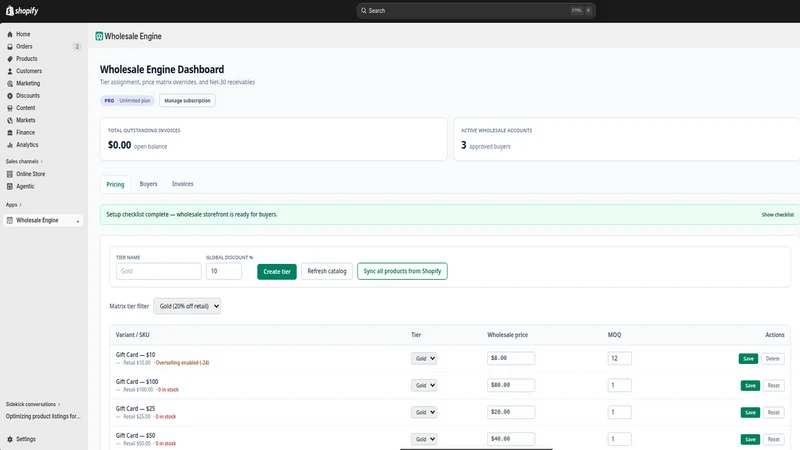800x450 pixels.
Task: Click Sync all products from Shopify
Action: (x=403, y=271)
